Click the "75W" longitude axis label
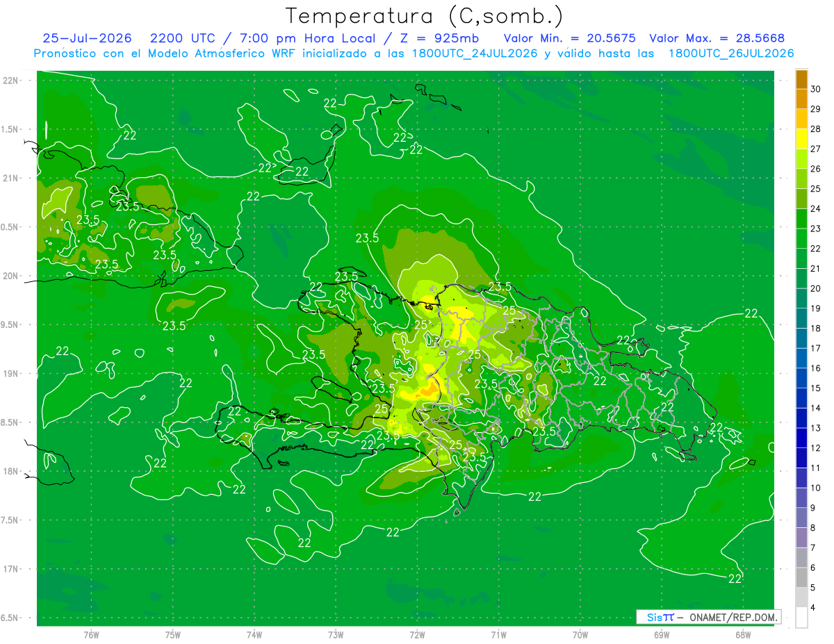This screenshot has width=834, height=644. click(x=173, y=634)
